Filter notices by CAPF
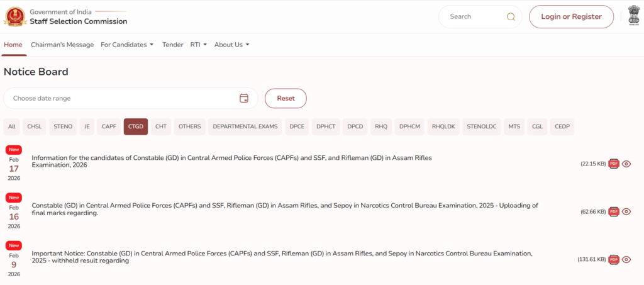This screenshot has width=644, height=285. click(109, 127)
